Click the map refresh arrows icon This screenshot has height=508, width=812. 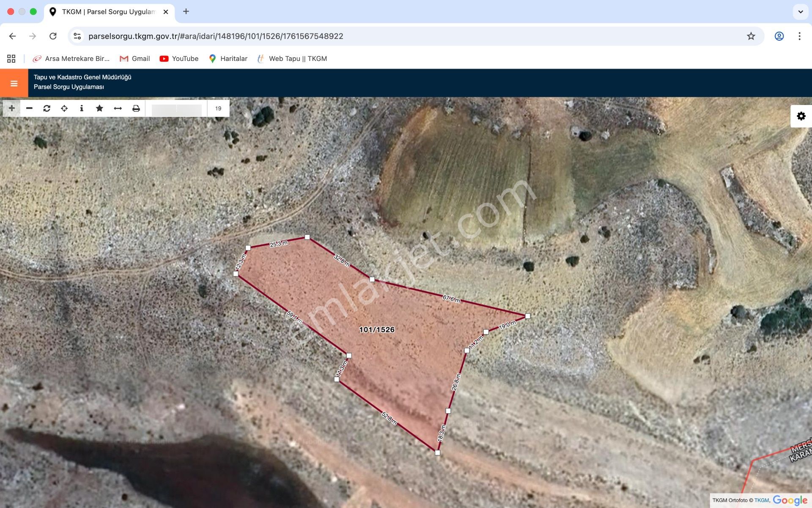tap(47, 108)
